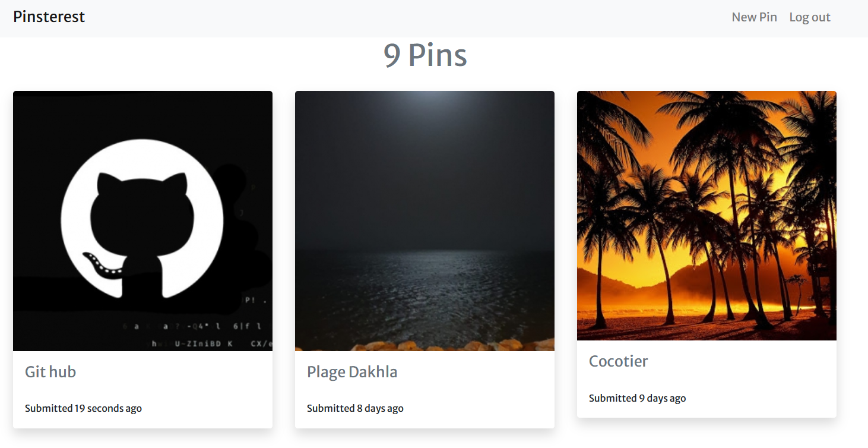Click 'Submitted 9 days ago' text
The width and height of the screenshot is (868, 448).
(x=637, y=398)
